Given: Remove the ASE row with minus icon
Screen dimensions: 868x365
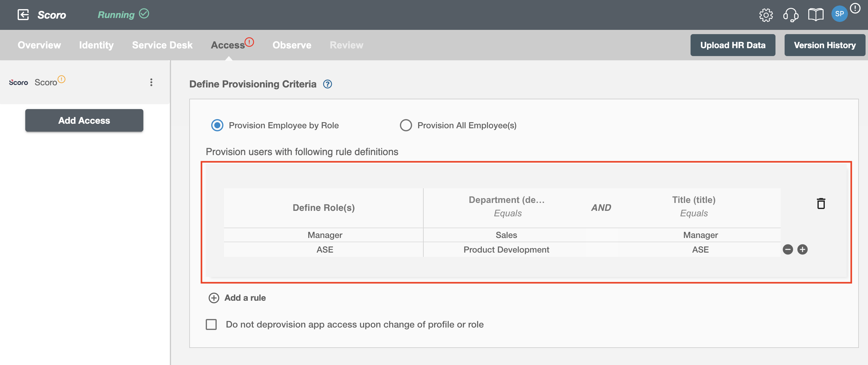Looking at the screenshot, I should 787,249.
